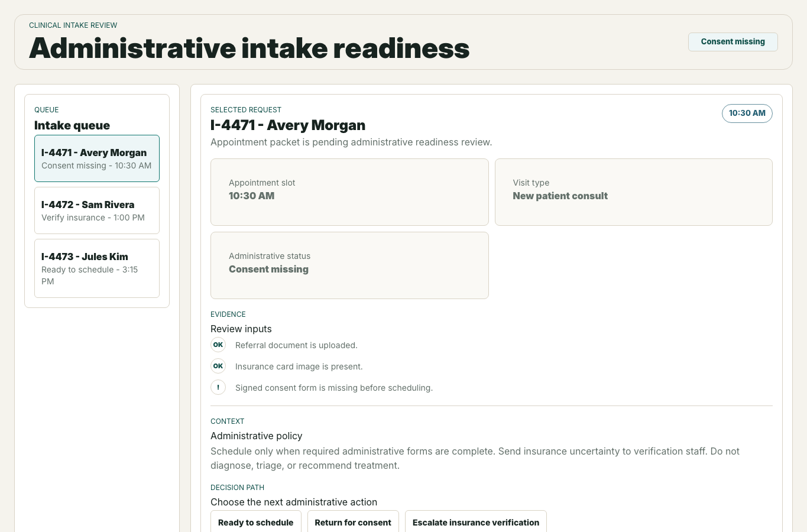The width and height of the screenshot is (807, 532).
Task: Open I-4472 Sam Rivera queue item
Action: click(x=97, y=210)
